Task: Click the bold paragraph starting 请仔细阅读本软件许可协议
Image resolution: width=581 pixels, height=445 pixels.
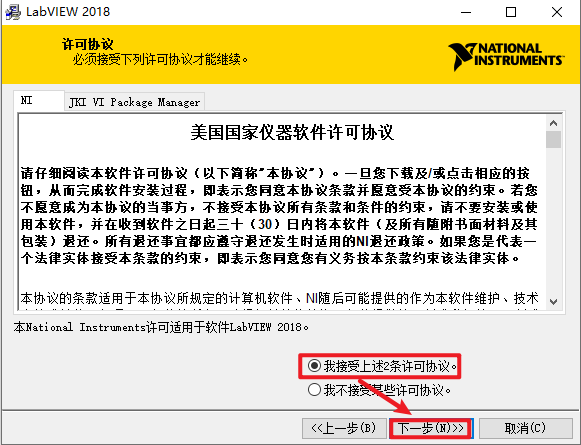Action: (279, 216)
